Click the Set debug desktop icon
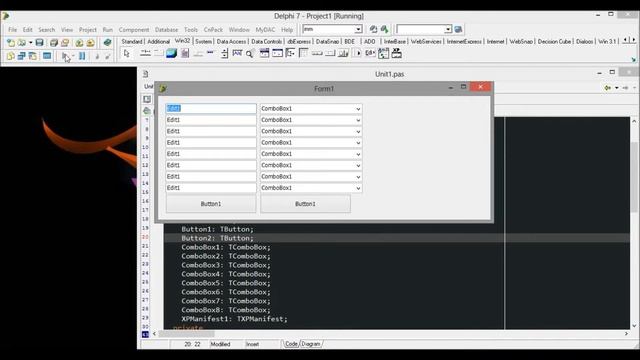Screen dimensions: 640x360 tap(384, 29)
